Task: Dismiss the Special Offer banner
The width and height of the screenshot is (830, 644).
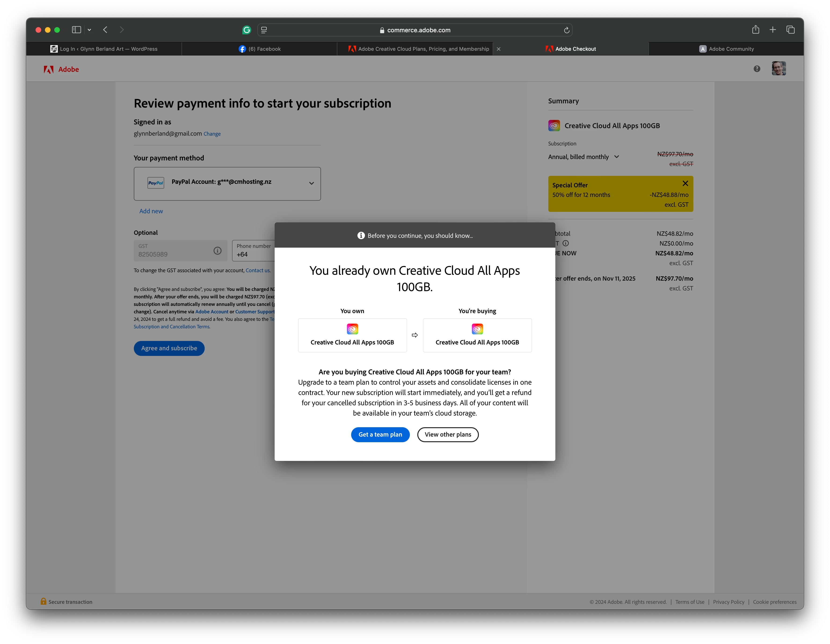Action: [x=685, y=184]
